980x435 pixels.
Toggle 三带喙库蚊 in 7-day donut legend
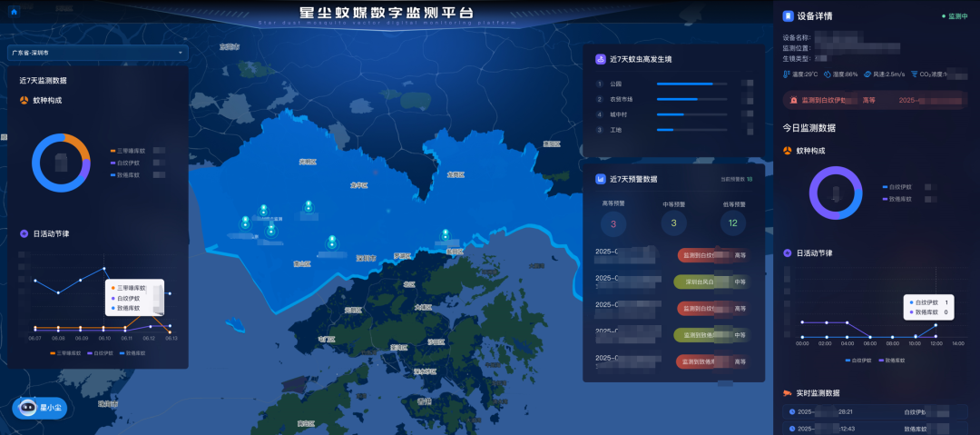click(130, 151)
